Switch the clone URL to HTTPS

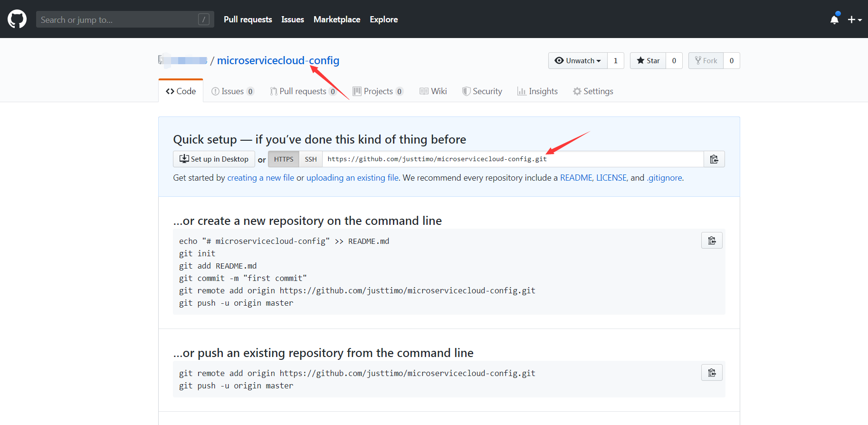[284, 159]
